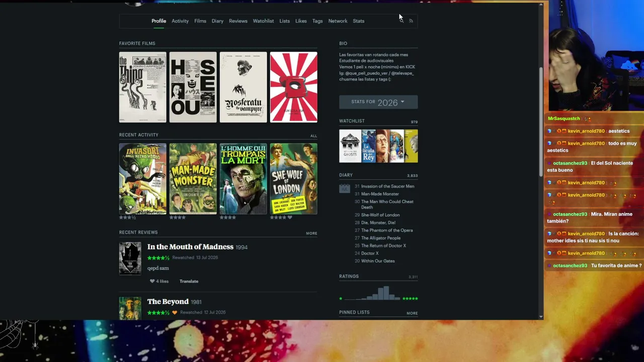644x362 pixels.
Task: Click the diary count 3,833
Action: click(x=413, y=176)
